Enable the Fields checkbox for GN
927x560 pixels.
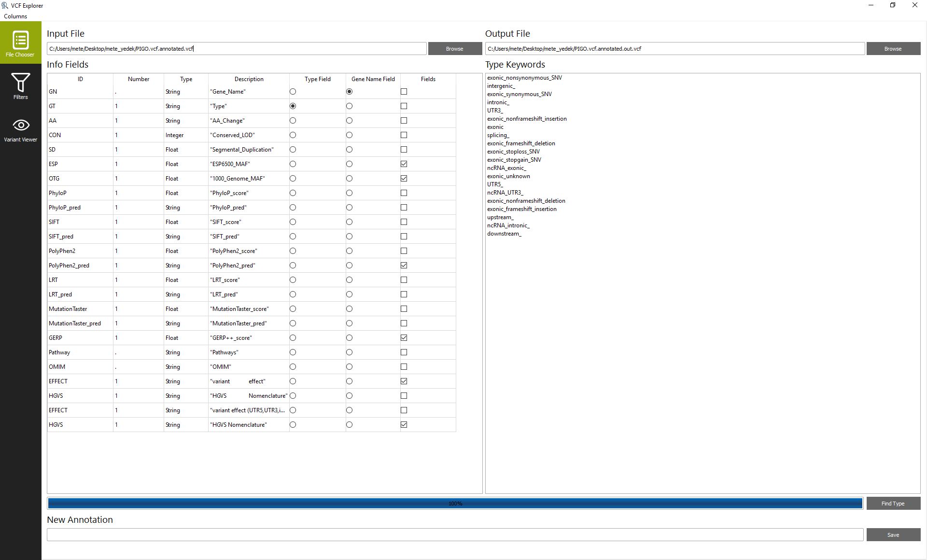point(404,92)
